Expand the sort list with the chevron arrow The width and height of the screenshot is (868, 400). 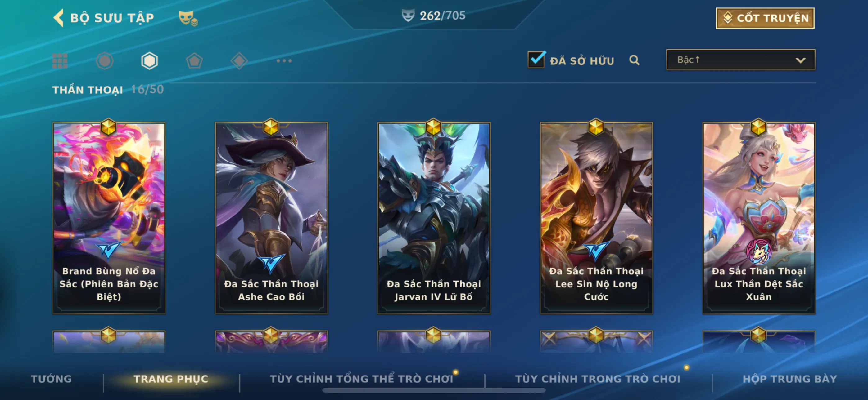click(x=801, y=60)
